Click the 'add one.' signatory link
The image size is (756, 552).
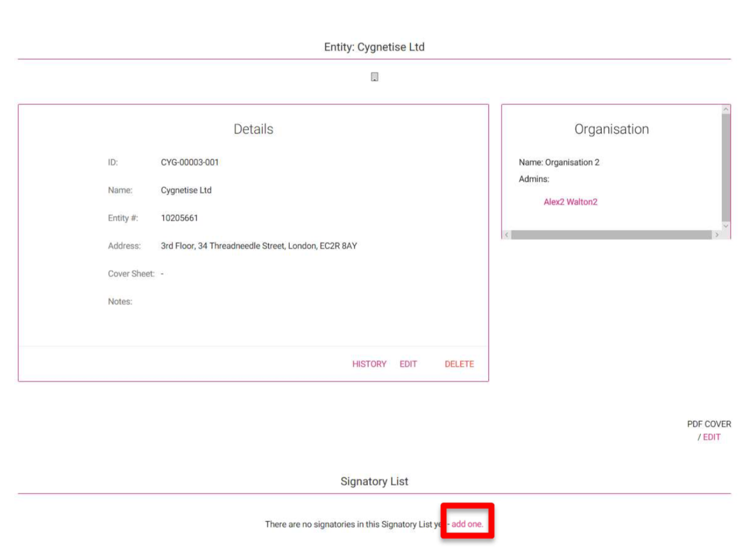467,524
